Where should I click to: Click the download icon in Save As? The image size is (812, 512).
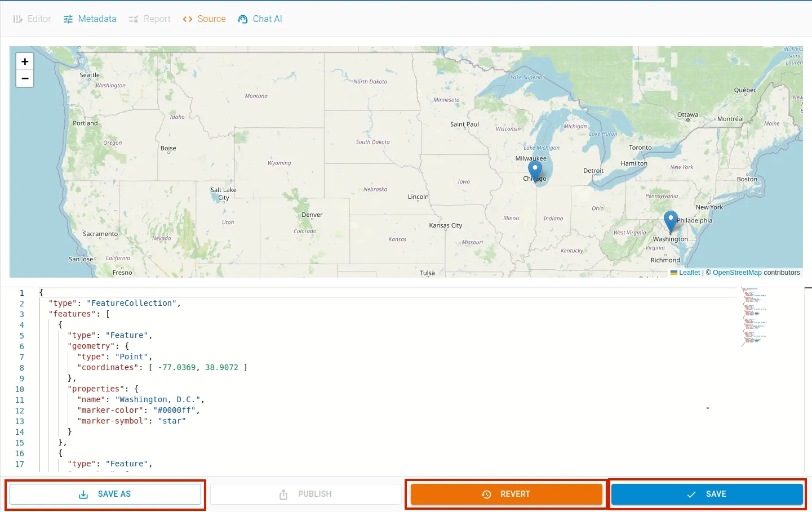pyautogui.click(x=83, y=495)
